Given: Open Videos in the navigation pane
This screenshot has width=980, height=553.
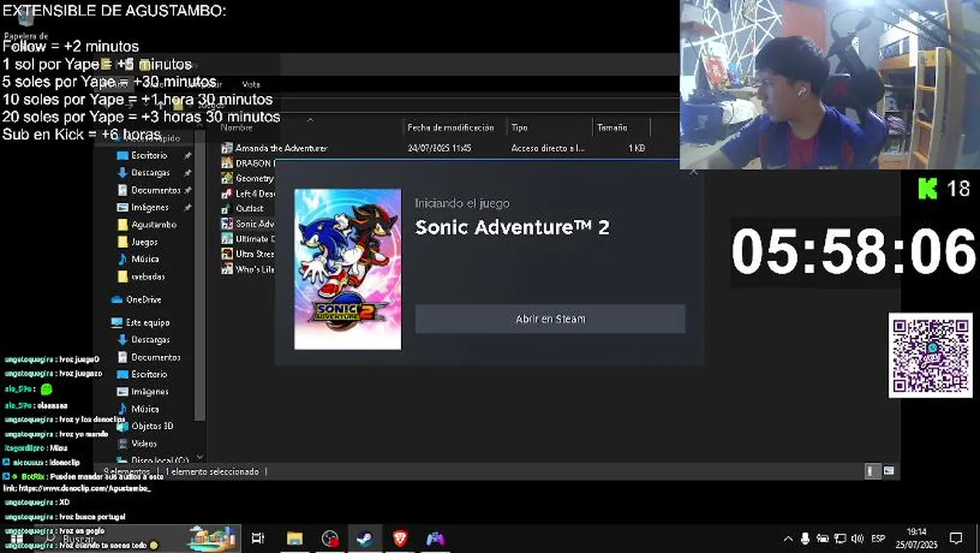Looking at the screenshot, I should [x=144, y=443].
